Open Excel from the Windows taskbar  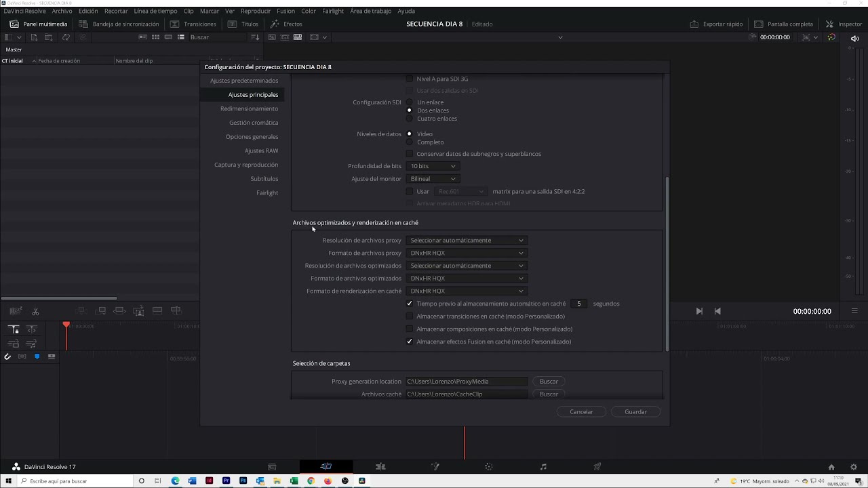[294, 481]
